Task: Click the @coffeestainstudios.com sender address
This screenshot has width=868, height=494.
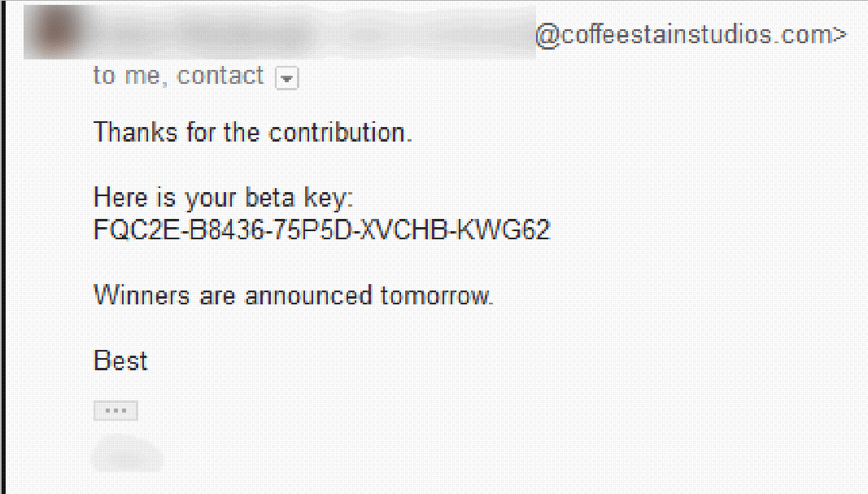Action: 691,35
